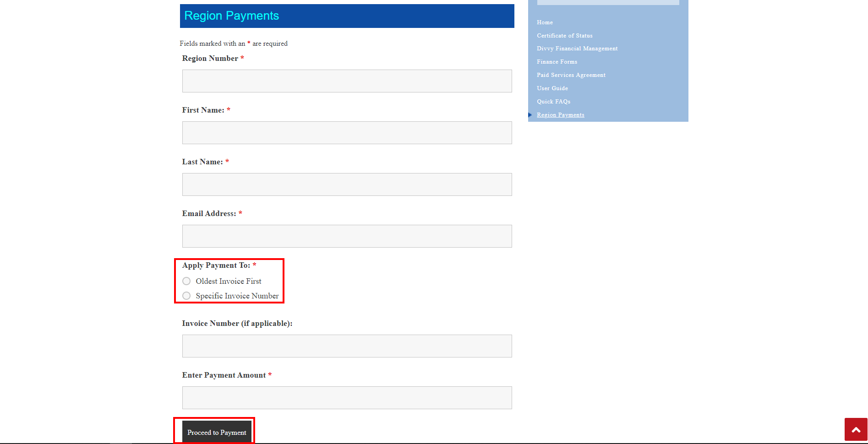Viewport: 868px width, 444px height.
Task: Open the Finance Forms link
Action: 557,62
